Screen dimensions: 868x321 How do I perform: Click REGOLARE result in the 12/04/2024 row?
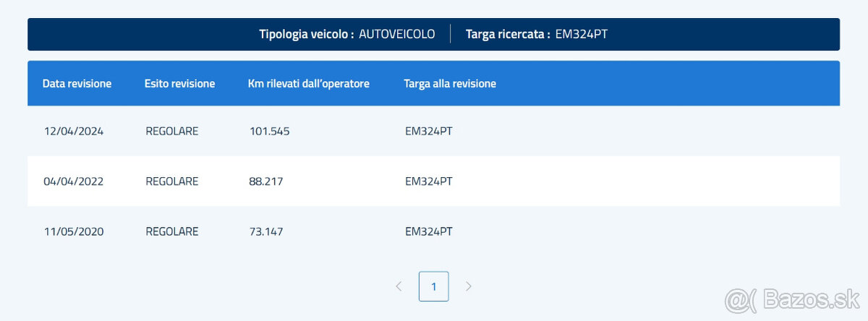coord(171,132)
